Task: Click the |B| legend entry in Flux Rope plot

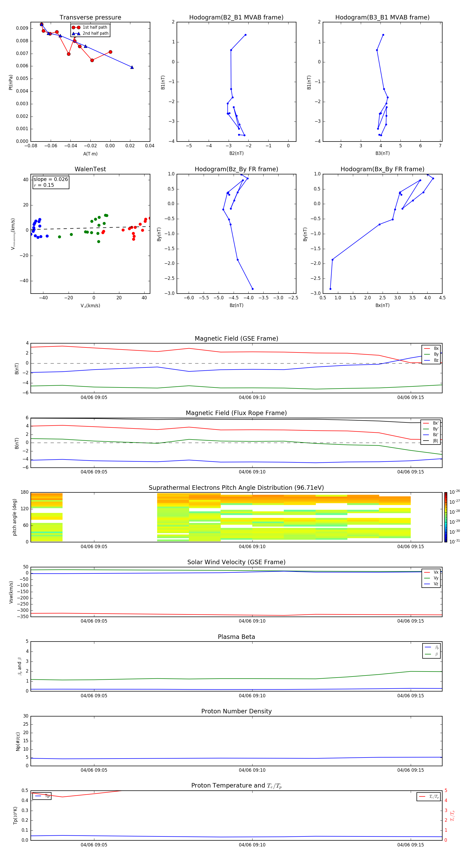Action: [x=431, y=441]
